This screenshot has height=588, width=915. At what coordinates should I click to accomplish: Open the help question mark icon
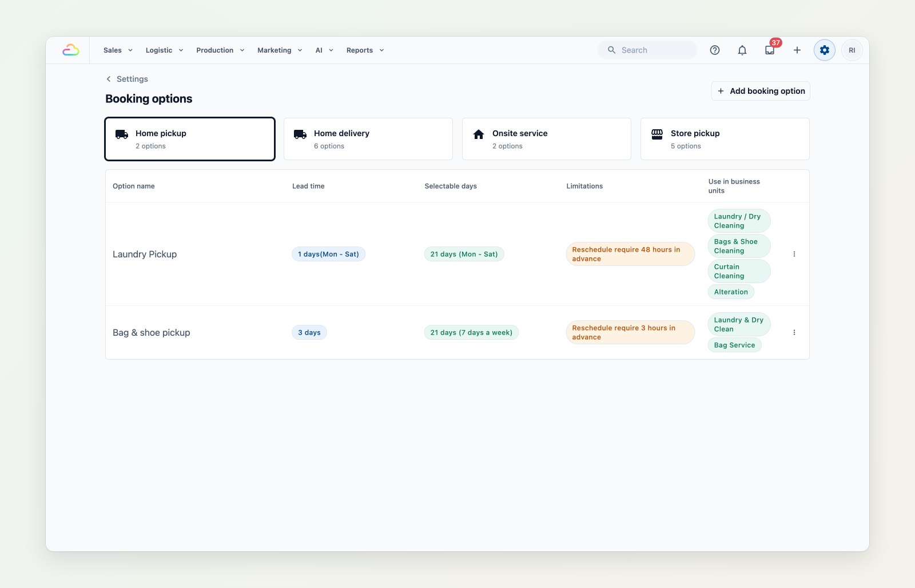(x=715, y=50)
